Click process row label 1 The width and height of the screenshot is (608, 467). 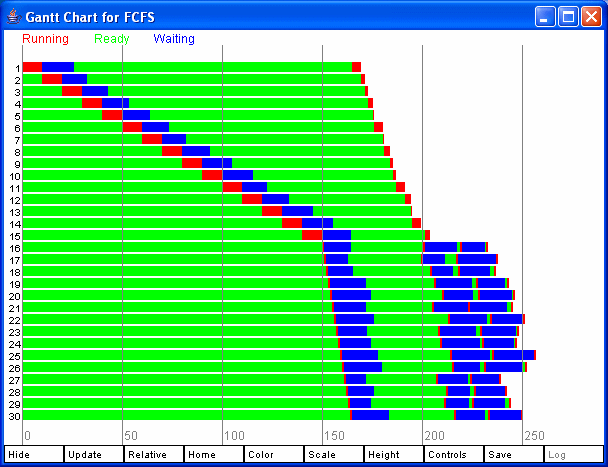tap(18, 69)
